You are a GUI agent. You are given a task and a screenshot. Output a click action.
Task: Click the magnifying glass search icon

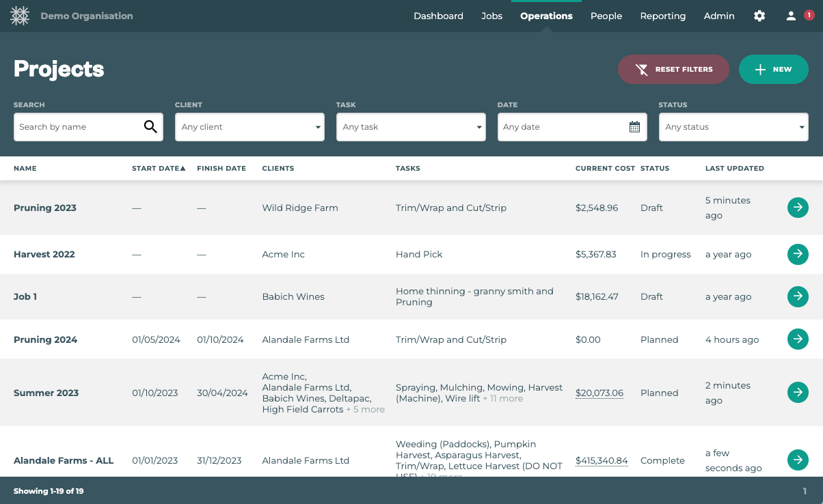[x=150, y=127]
